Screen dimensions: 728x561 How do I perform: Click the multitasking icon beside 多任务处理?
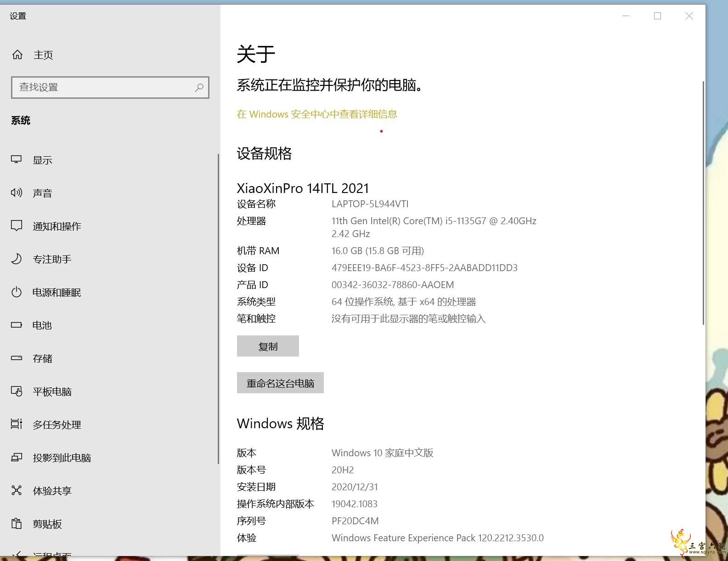tap(17, 424)
